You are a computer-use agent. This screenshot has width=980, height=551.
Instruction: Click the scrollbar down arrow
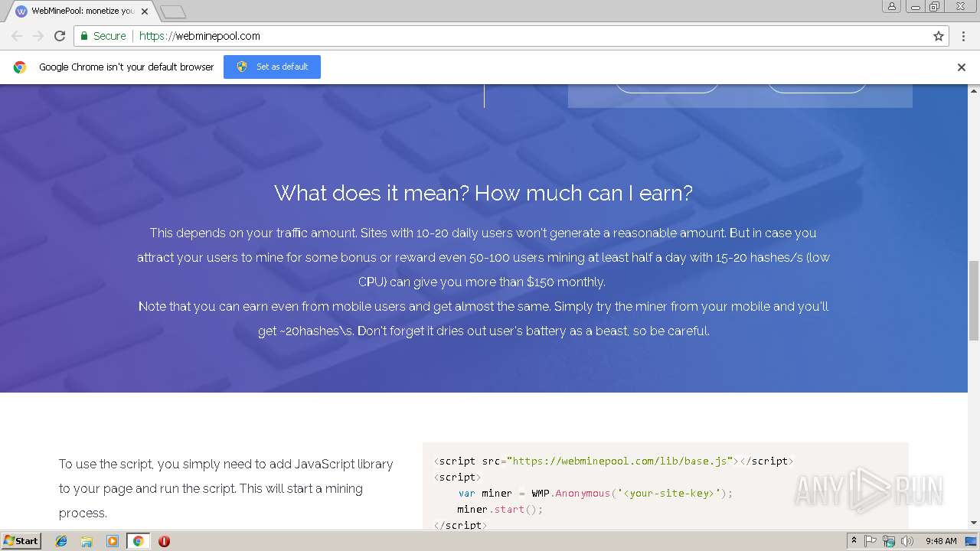[974, 523]
